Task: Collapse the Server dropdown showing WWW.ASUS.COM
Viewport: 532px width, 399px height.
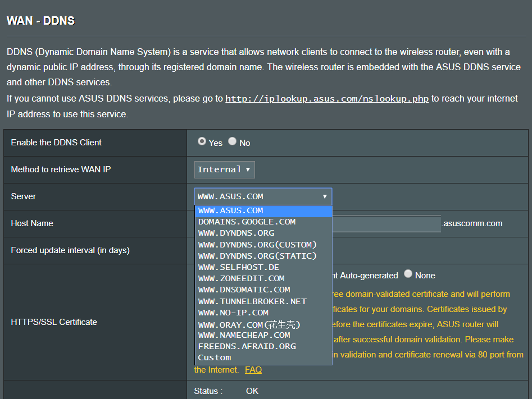Action: 263,196
